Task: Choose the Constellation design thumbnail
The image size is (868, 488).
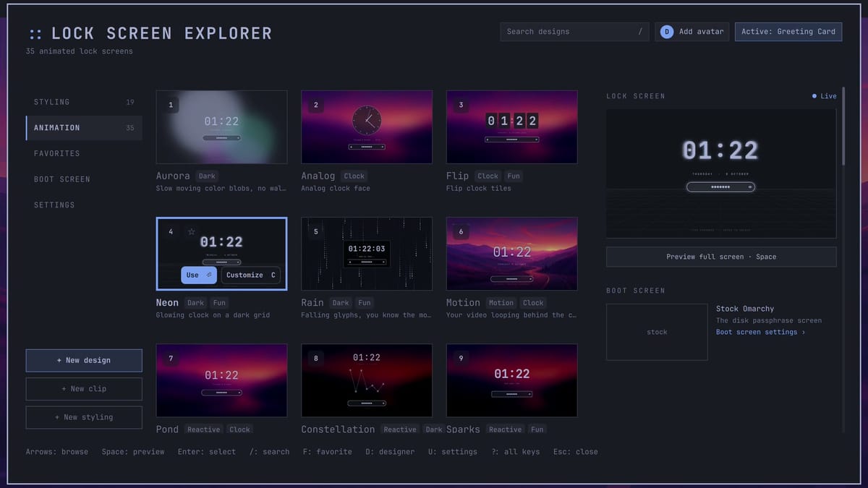Action: pos(367,380)
